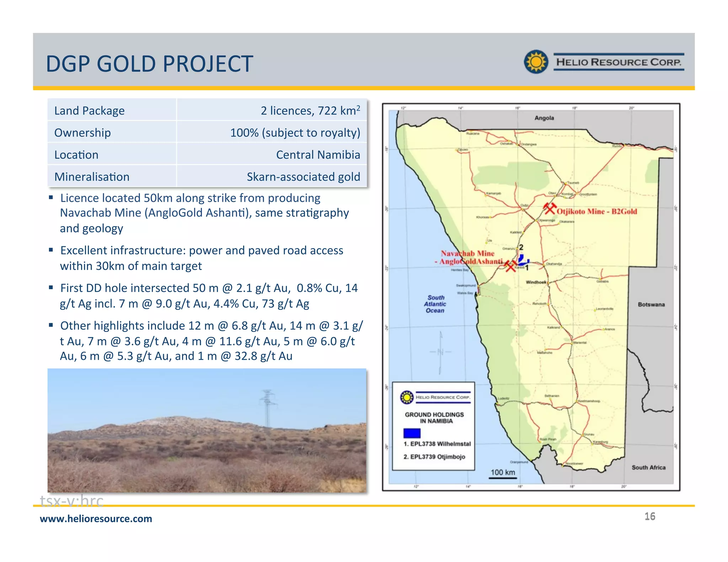Click legend entry EPL3739 Otjimbojo
The width and height of the screenshot is (728, 562).
coord(434,456)
